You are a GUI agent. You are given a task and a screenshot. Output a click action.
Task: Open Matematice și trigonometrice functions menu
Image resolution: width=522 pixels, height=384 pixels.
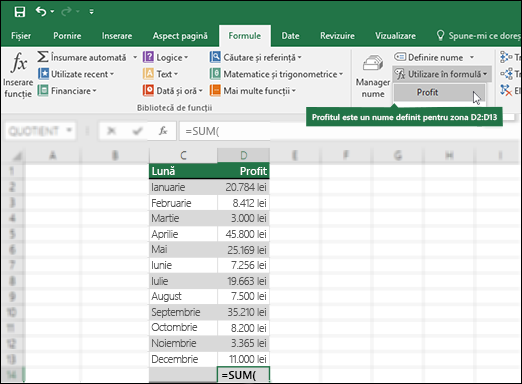pos(276,74)
